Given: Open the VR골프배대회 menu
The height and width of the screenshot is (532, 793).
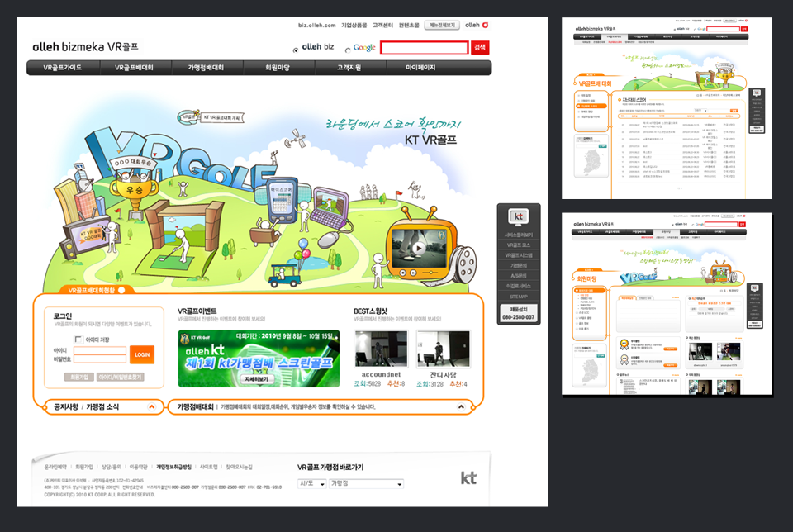Looking at the screenshot, I should tap(134, 68).
